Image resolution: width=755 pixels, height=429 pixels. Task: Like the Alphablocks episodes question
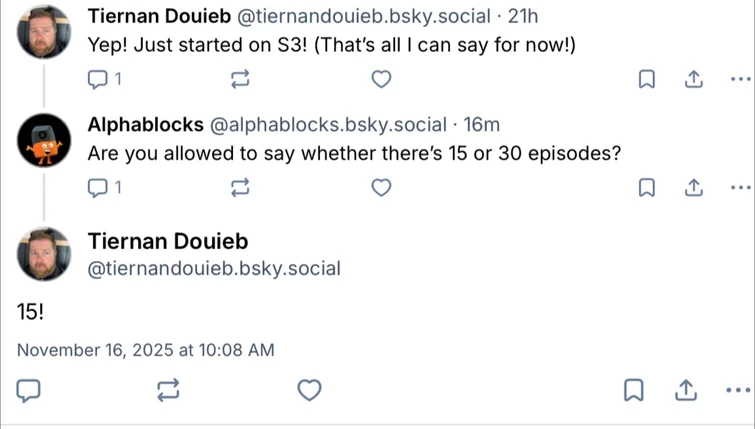[x=381, y=187]
